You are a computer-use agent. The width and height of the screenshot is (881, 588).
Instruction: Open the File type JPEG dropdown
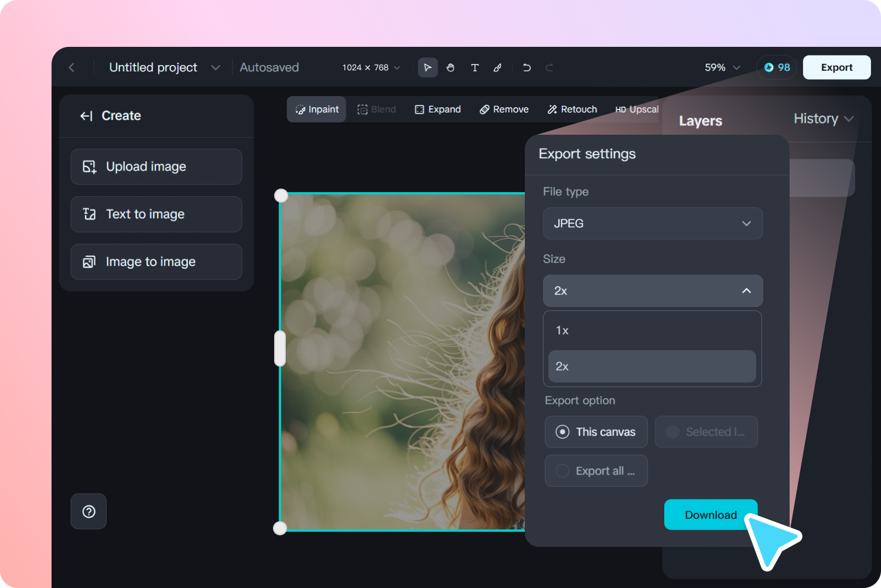(653, 223)
